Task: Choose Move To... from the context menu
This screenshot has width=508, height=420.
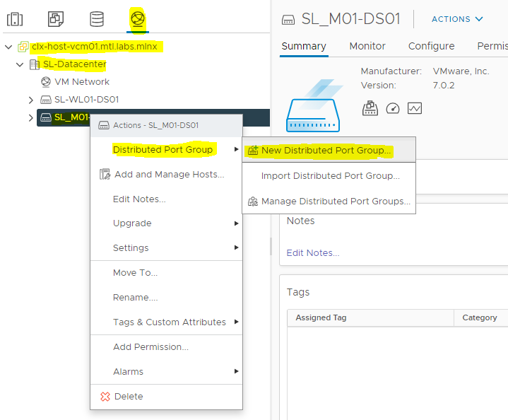Action: (166, 273)
